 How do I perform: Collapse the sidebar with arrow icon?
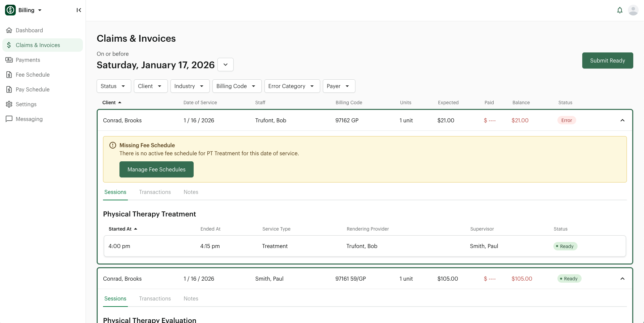pos(79,10)
